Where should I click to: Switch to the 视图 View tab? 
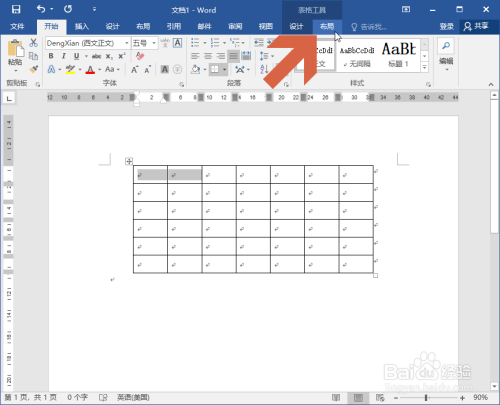pyautogui.click(x=266, y=26)
